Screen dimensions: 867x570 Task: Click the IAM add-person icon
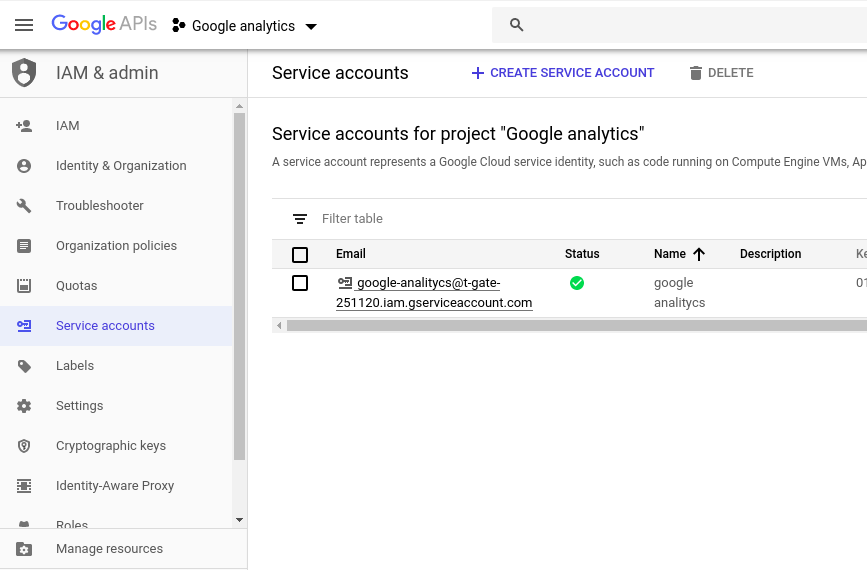pos(24,126)
